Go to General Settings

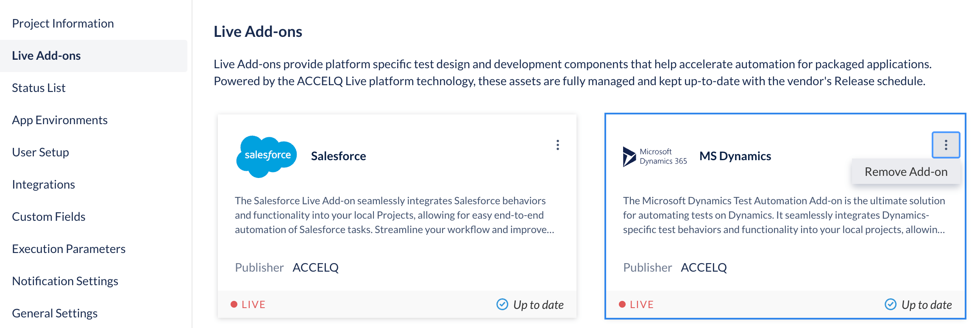(55, 313)
